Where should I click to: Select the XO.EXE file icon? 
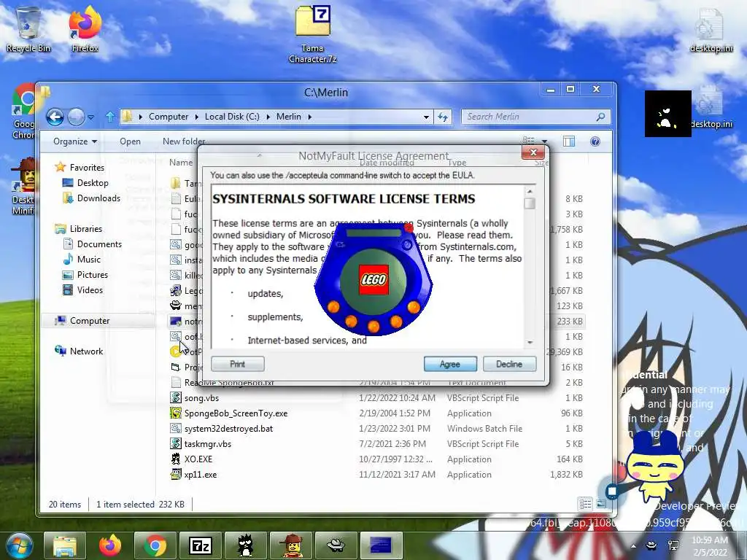176,459
